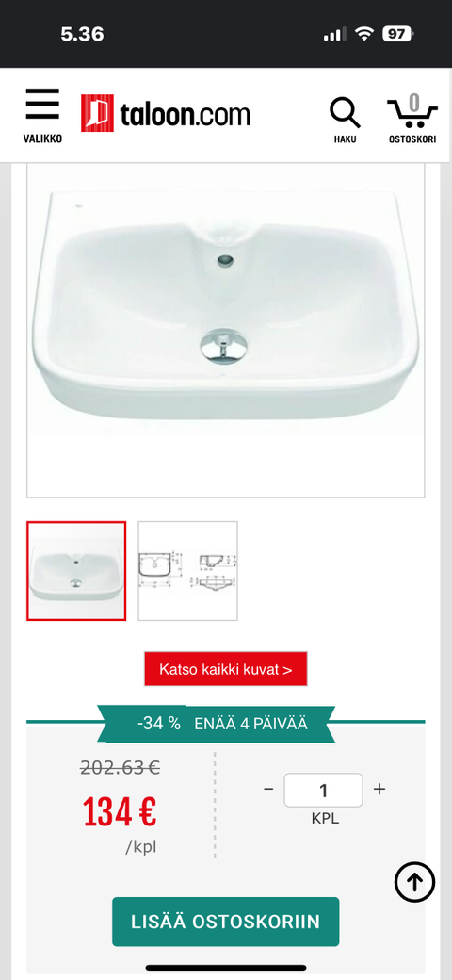This screenshot has width=452, height=980.
Task: Tap Katso kaikki kuvat button
Action: (225, 669)
